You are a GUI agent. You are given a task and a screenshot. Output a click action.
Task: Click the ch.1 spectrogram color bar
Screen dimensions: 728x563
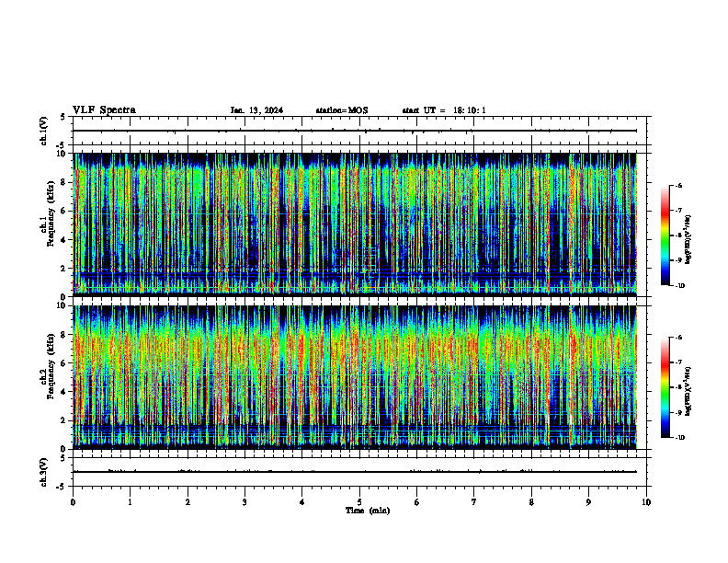pyautogui.click(x=665, y=236)
